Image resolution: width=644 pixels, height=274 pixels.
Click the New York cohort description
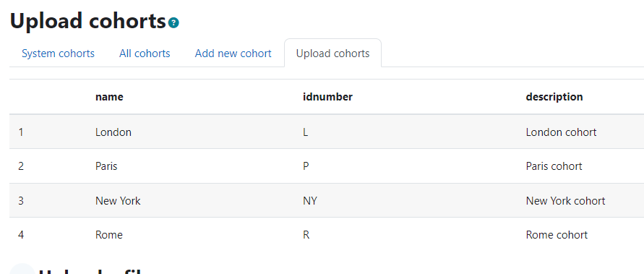tap(565, 201)
